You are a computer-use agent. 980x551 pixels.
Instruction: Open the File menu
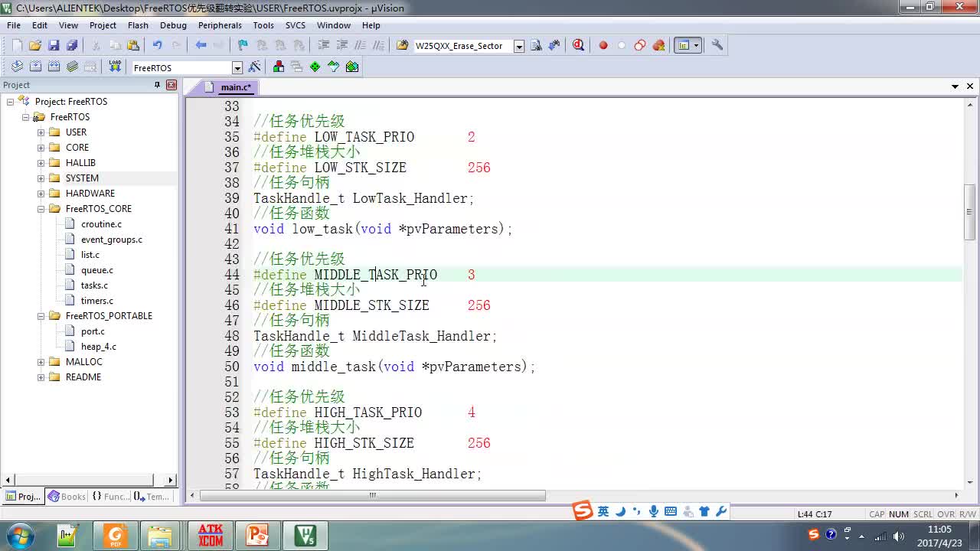[x=14, y=25]
